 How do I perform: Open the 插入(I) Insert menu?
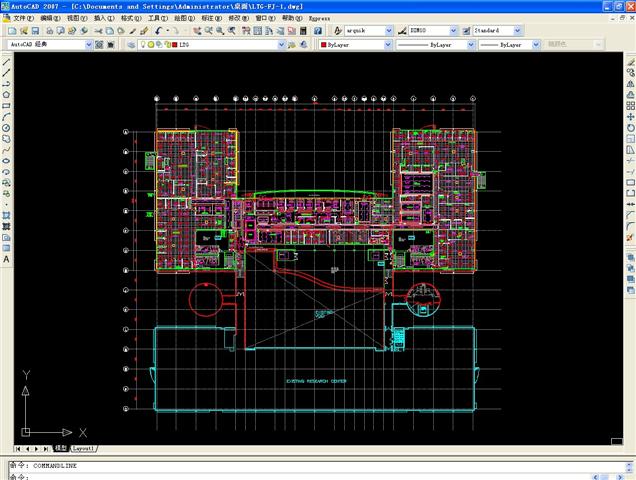point(104,18)
